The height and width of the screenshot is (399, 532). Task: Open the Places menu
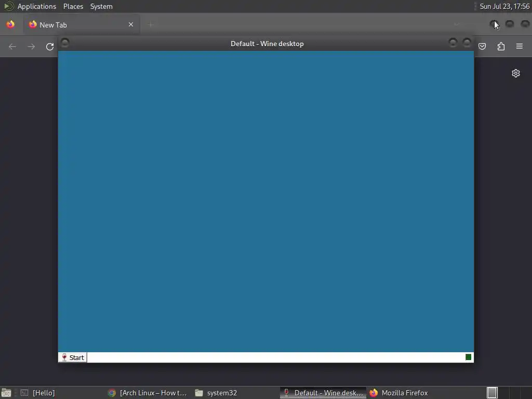(73, 6)
